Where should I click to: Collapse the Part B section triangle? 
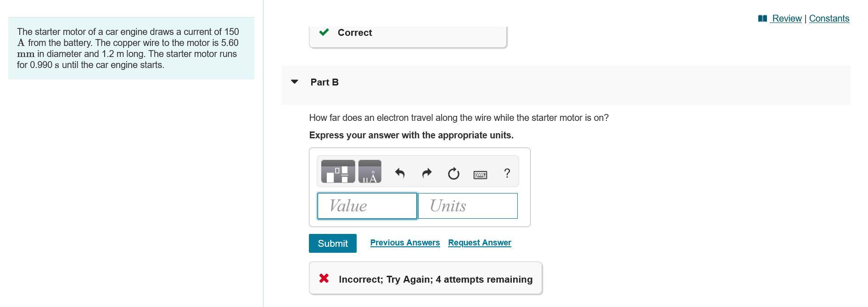point(294,82)
